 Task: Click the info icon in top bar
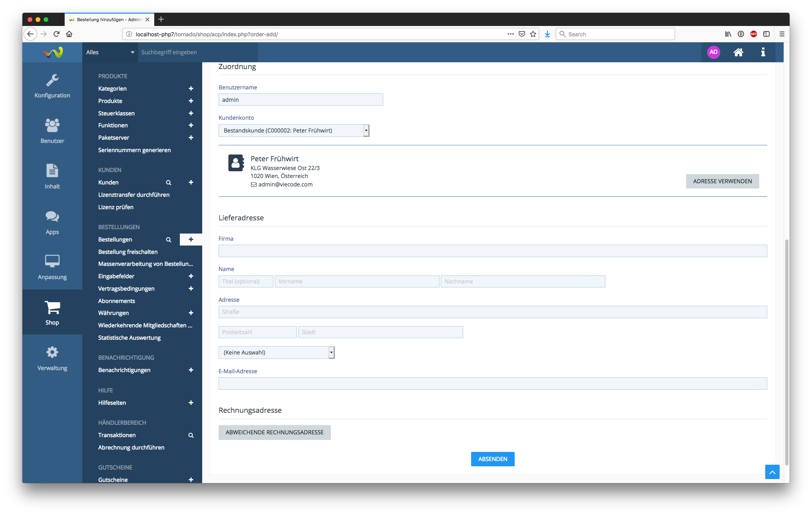tap(763, 52)
